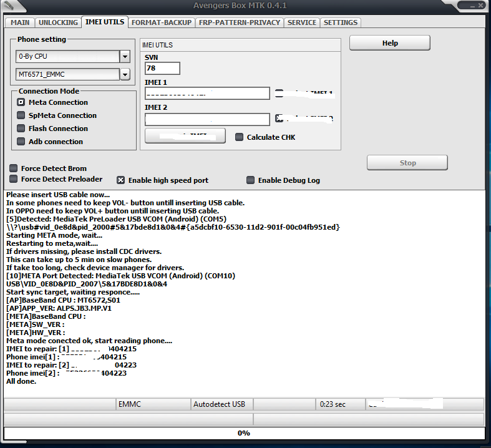491x448 pixels.
Task: Click the IMEI 2 input field
Action: pos(207,119)
